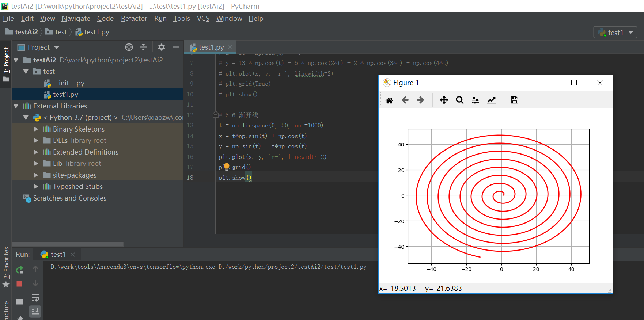Toggle code fold marker at line 12
This screenshot has height=320, width=644.
pos(216,115)
